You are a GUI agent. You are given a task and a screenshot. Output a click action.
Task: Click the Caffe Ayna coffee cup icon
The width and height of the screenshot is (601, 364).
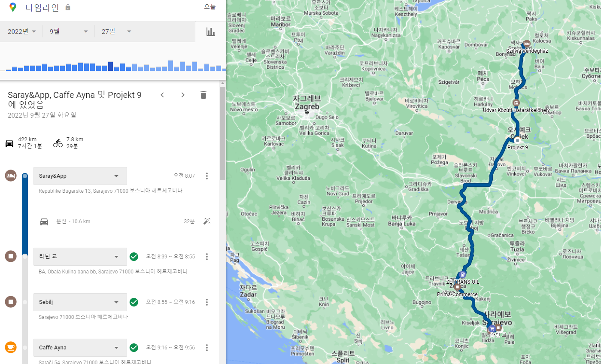pos(11,347)
